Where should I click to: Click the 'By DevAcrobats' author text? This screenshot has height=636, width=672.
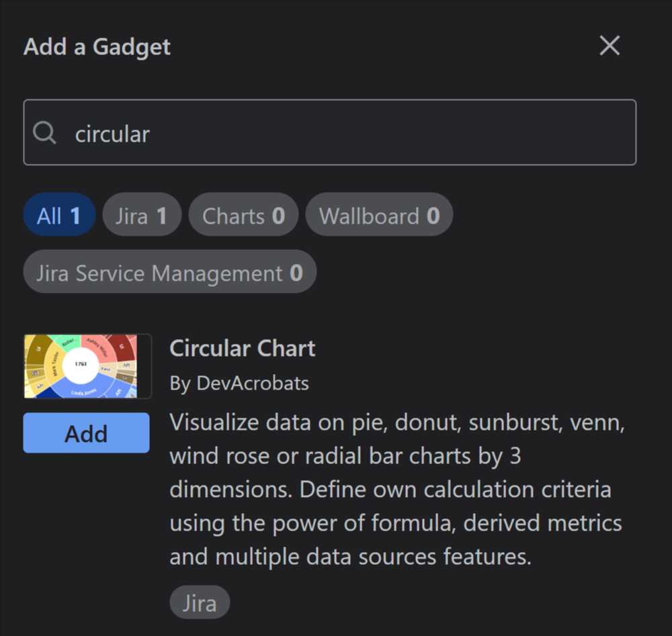[x=239, y=383]
